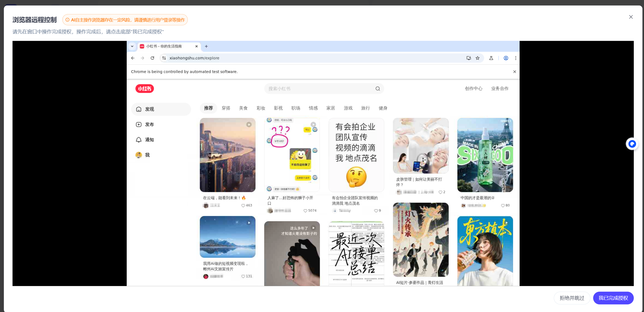Open Chrome three-dot menu
This screenshot has height=312, width=644.
516,58
